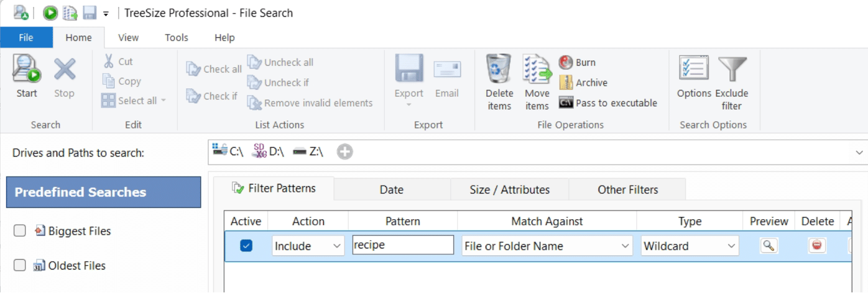Viewport: 868px width, 293px height.
Task: Switch to the Size / Attributes tab
Action: pos(509,189)
